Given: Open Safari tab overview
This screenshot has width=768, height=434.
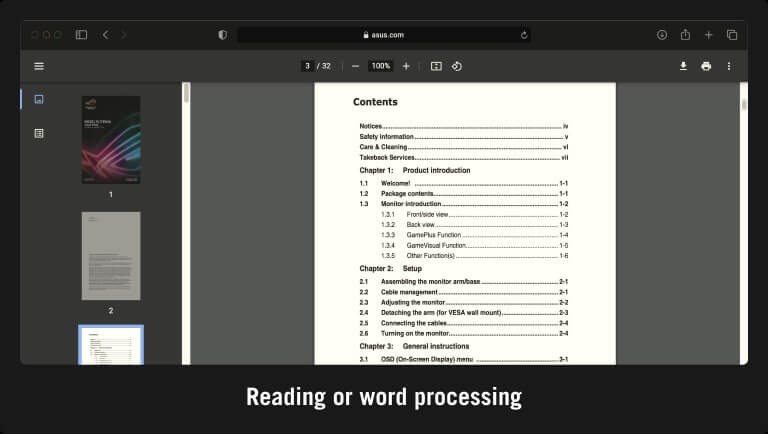Looking at the screenshot, I should 732,35.
